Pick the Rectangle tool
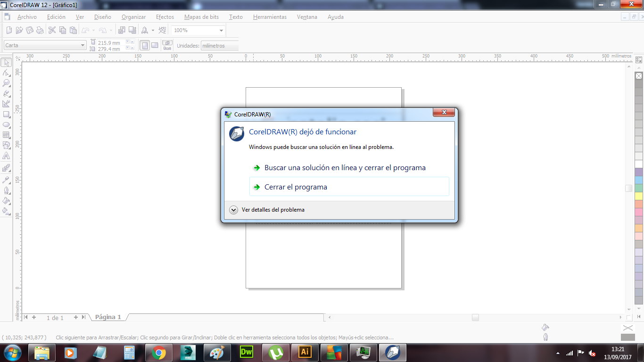 (x=6, y=114)
